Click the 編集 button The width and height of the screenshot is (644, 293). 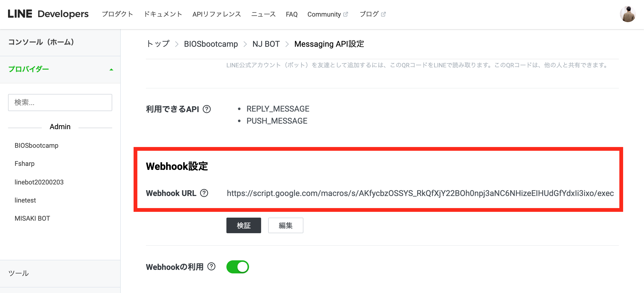[x=286, y=225]
